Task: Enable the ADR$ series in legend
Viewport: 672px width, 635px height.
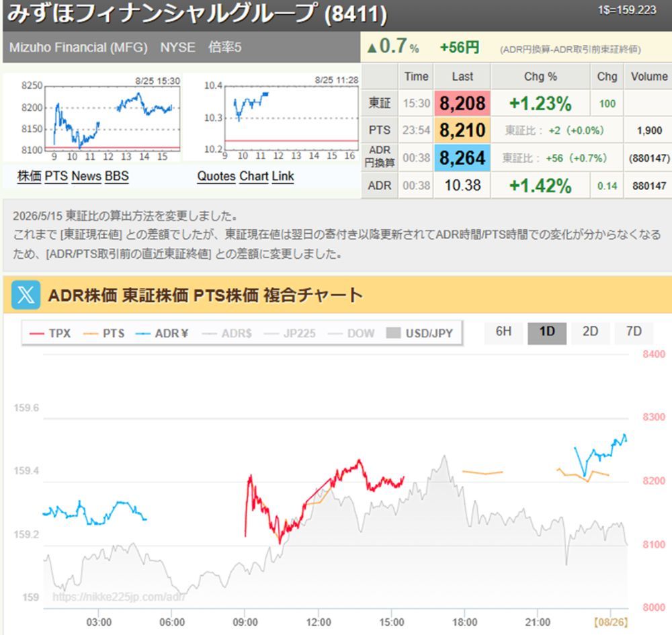Action: click(x=226, y=333)
